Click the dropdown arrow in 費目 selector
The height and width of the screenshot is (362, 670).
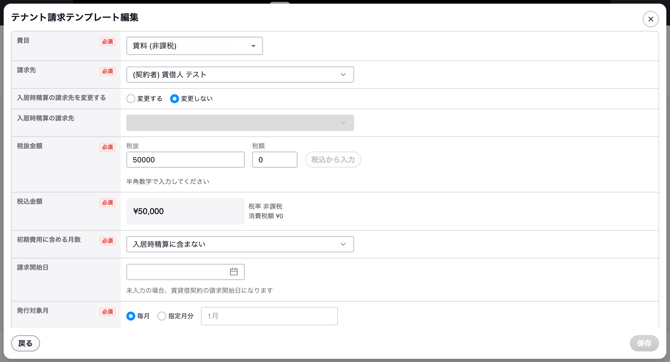[253, 46]
